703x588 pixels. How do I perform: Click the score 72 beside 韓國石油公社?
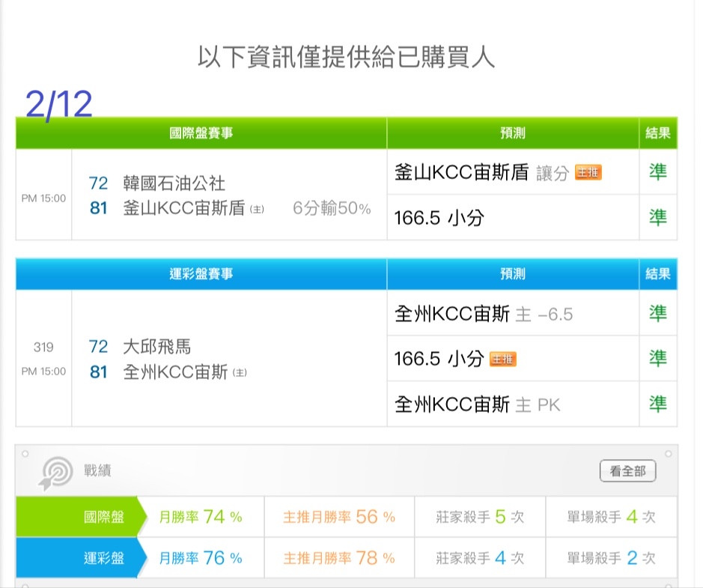98,184
